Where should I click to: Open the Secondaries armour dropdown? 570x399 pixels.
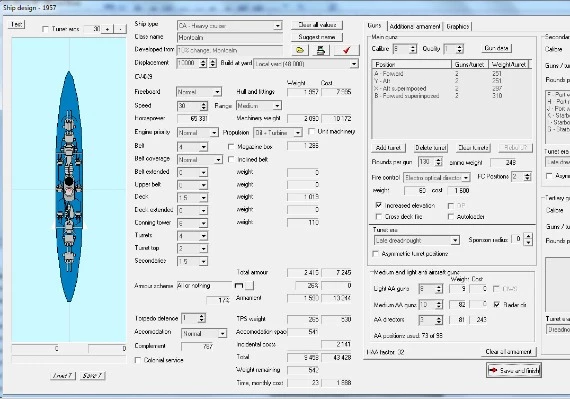click(x=203, y=261)
